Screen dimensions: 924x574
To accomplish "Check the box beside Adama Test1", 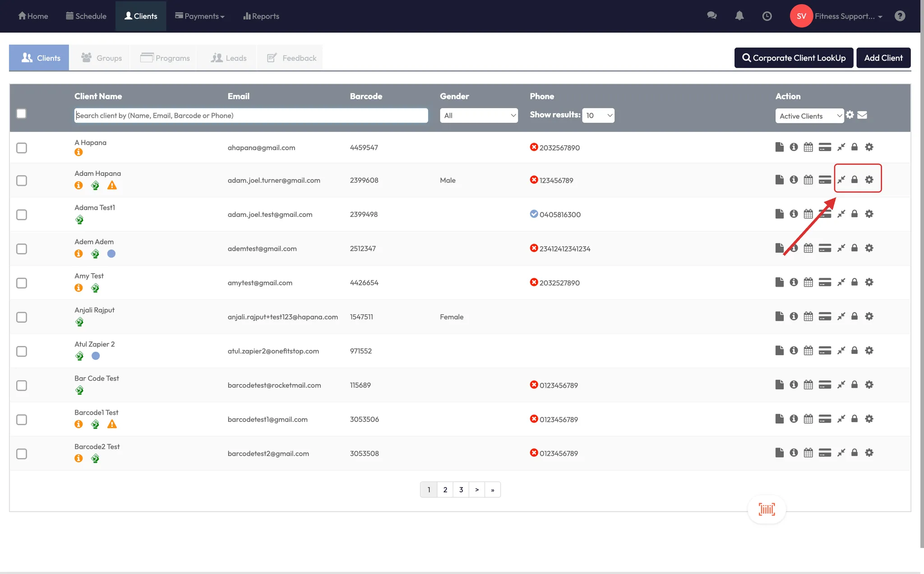I will click(x=22, y=215).
